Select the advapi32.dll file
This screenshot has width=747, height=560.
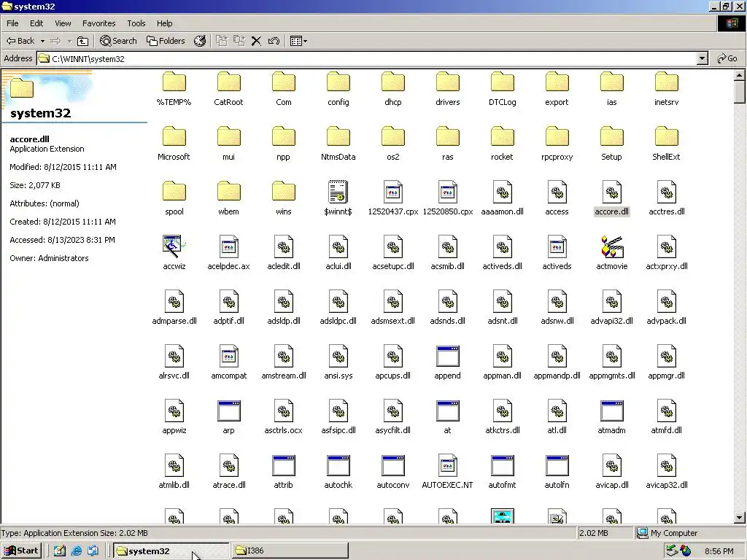[612, 308]
